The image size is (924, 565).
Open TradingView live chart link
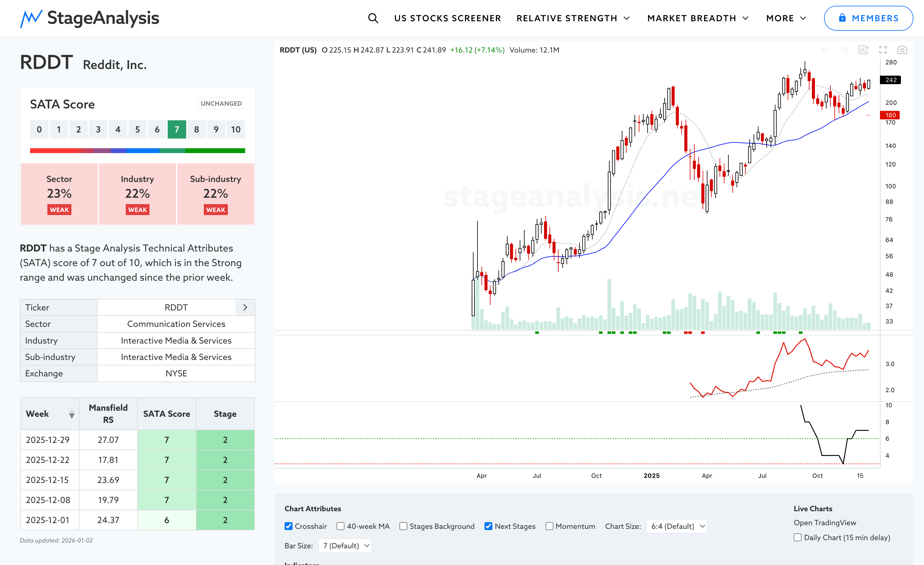click(825, 522)
